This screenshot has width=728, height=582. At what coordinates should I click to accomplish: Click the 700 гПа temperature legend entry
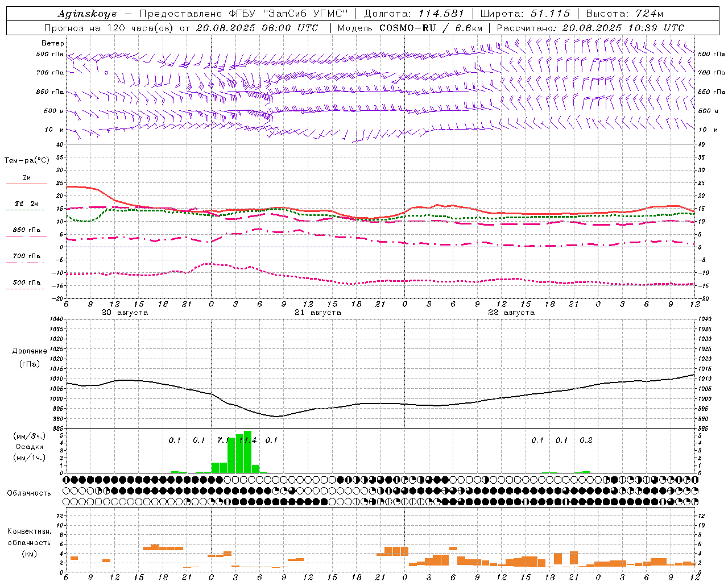click(x=27, y=256)
